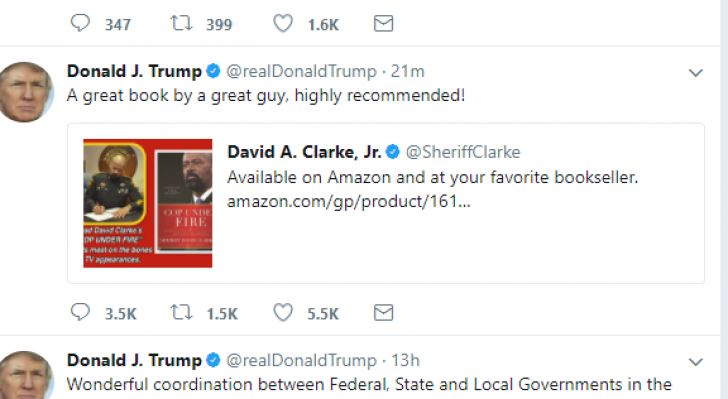The image size is (728, 399).
Task: Expand the menu chevron on 13h tweet
Action: [x=696, y=362]
